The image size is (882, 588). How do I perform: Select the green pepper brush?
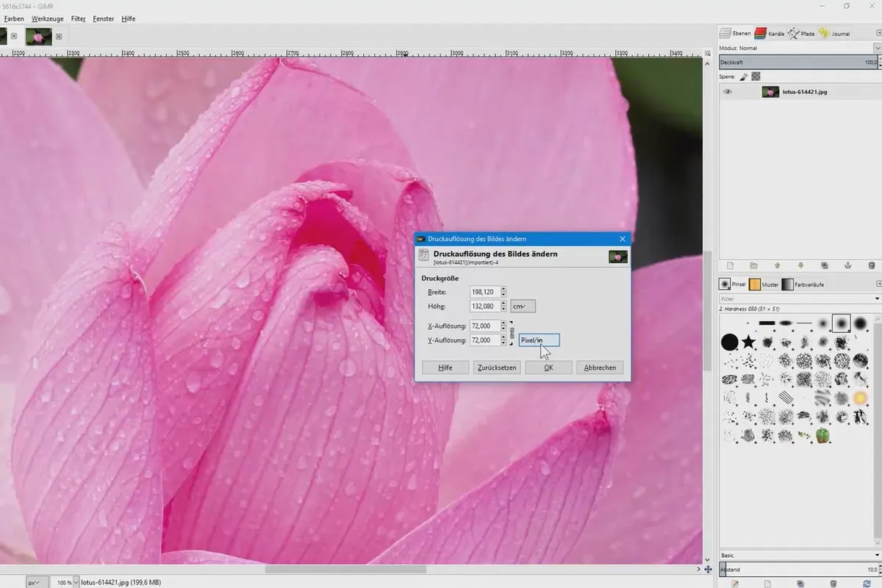[822, 435]
